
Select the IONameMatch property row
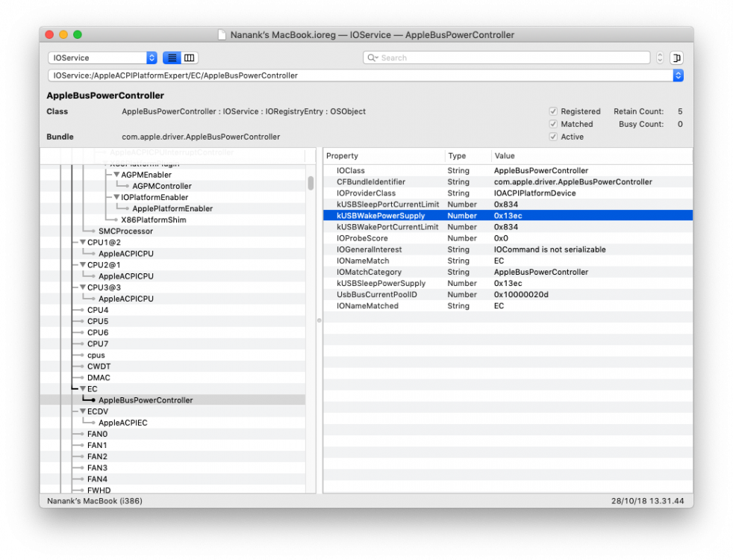coord(508,261)
